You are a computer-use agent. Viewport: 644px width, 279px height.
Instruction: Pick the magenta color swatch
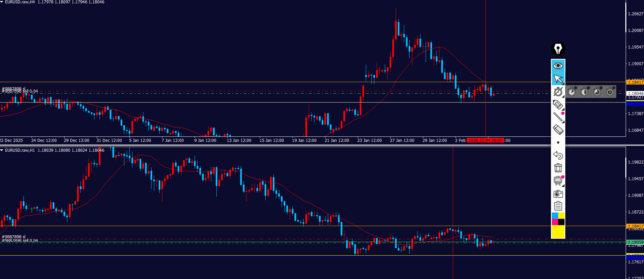[x=555, y=222]
